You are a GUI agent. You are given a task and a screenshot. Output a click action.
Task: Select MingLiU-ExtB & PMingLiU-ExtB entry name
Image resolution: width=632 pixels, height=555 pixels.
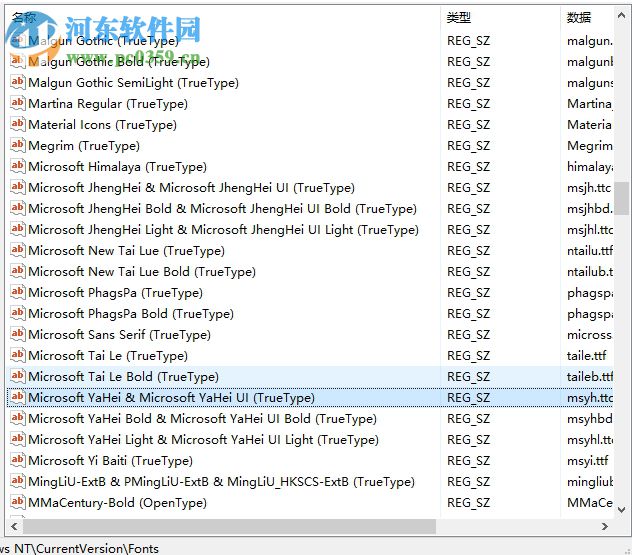click(x=221, y=481)
